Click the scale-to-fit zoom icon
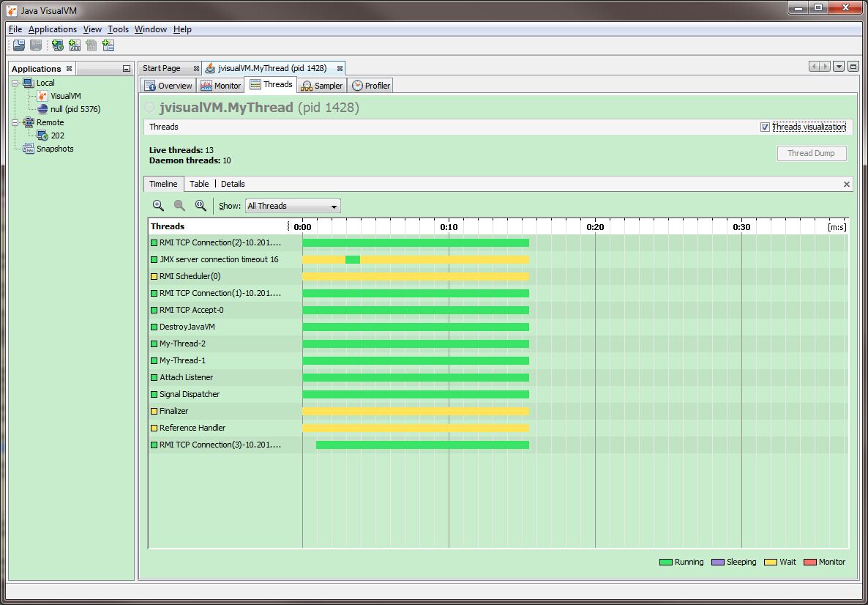Screen dimensions: 868x605 (201, 206)
